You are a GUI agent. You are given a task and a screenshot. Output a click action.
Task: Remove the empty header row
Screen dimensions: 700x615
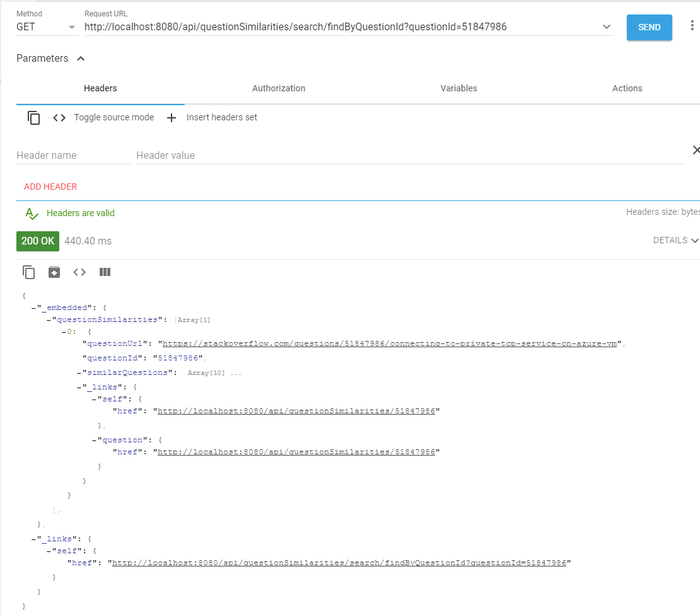click(696, 150)
